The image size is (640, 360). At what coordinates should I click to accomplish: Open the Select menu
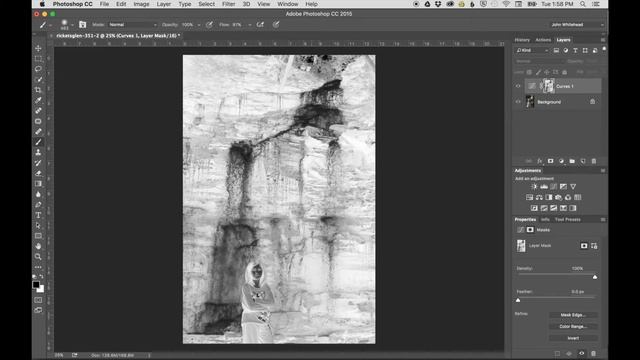[207, 4]
